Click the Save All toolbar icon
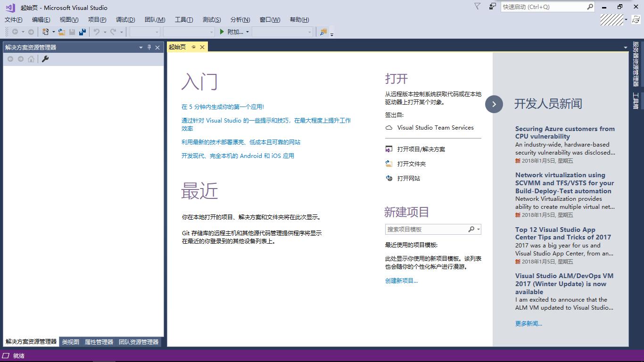644x362 pixels. (83, 32)
